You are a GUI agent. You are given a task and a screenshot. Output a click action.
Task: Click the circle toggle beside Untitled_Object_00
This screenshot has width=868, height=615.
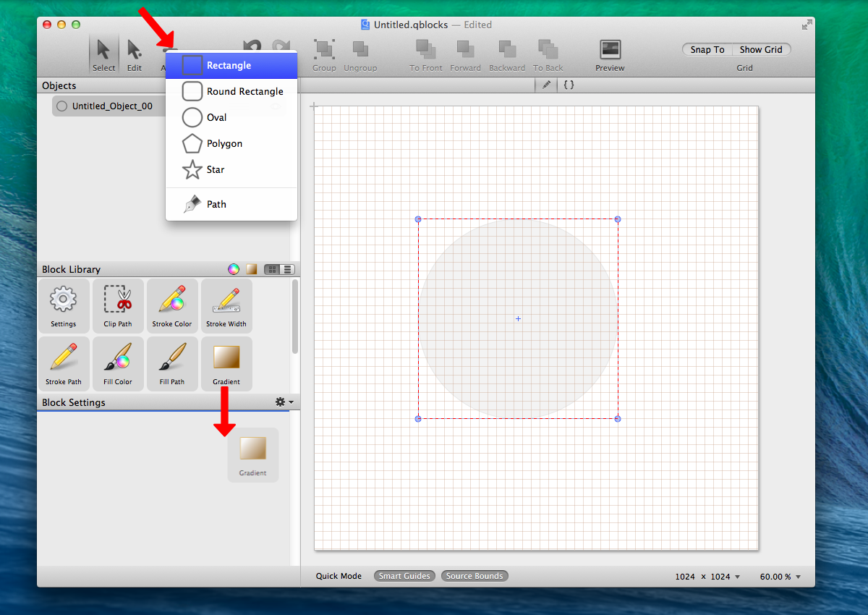point(62,106)
